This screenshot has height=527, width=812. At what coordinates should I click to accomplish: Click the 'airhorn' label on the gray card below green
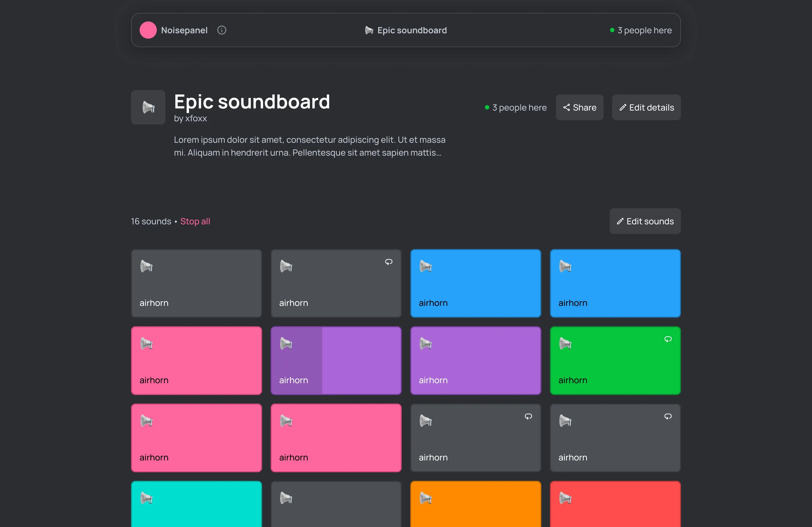pyautogui.click(x=573, y=458)
